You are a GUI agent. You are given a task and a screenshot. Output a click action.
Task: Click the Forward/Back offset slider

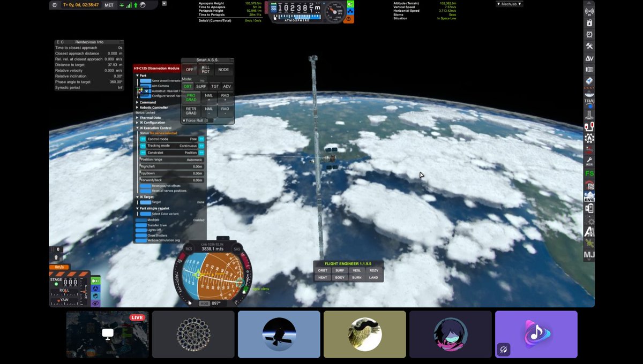171,180
